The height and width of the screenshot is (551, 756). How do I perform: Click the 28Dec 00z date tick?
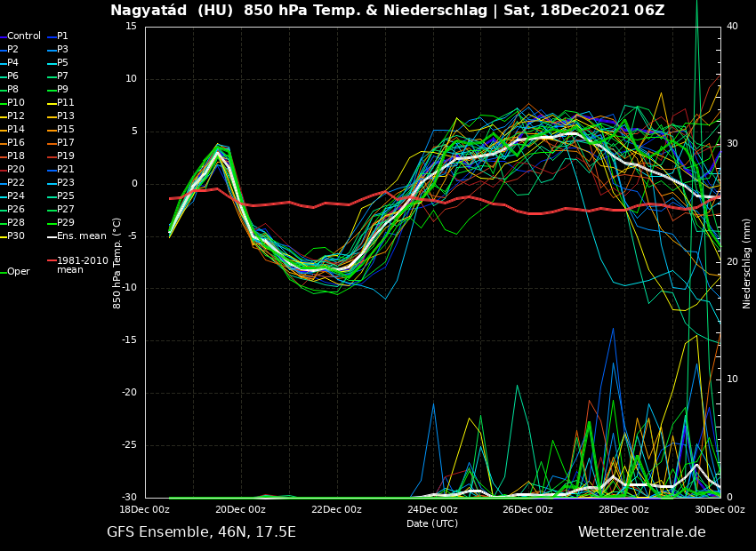(x=623, y=510)
